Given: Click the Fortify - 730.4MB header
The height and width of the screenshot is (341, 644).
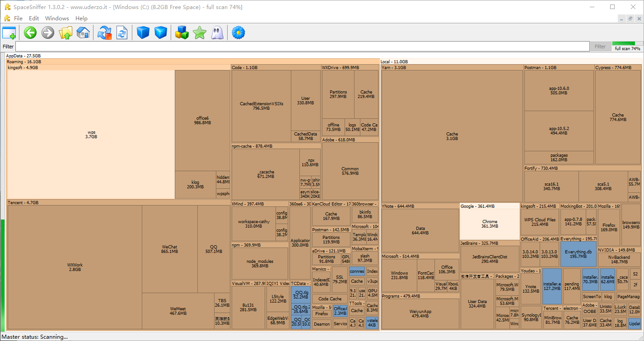Looking at the screenshot, I should [583, 168].
